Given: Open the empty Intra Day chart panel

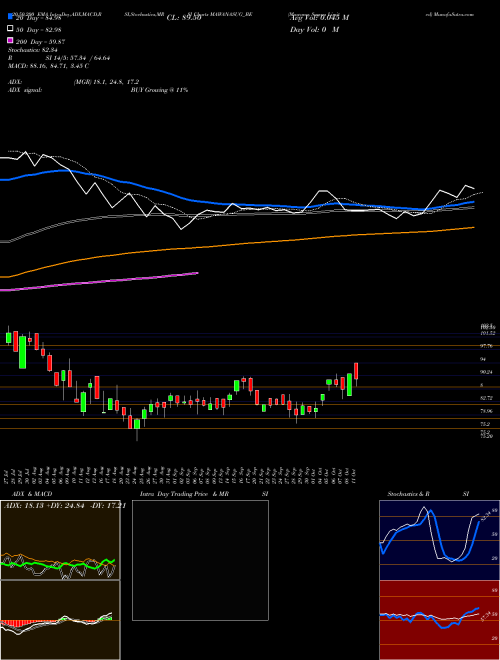Looking at the screenshot, I should [200, 560].
